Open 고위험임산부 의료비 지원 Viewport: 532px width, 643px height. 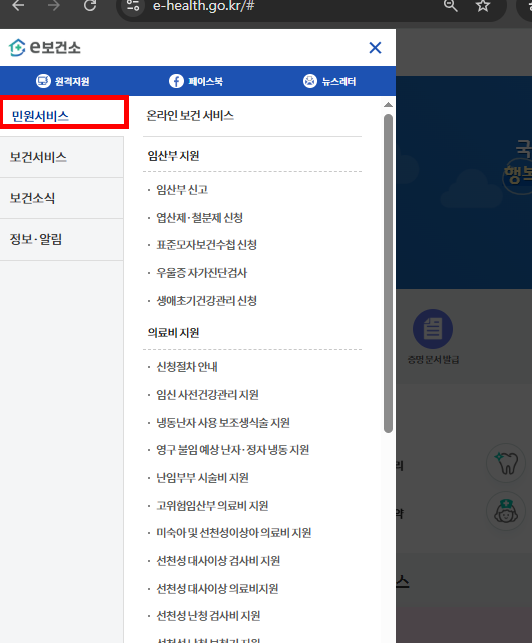(x=212, y=506)
